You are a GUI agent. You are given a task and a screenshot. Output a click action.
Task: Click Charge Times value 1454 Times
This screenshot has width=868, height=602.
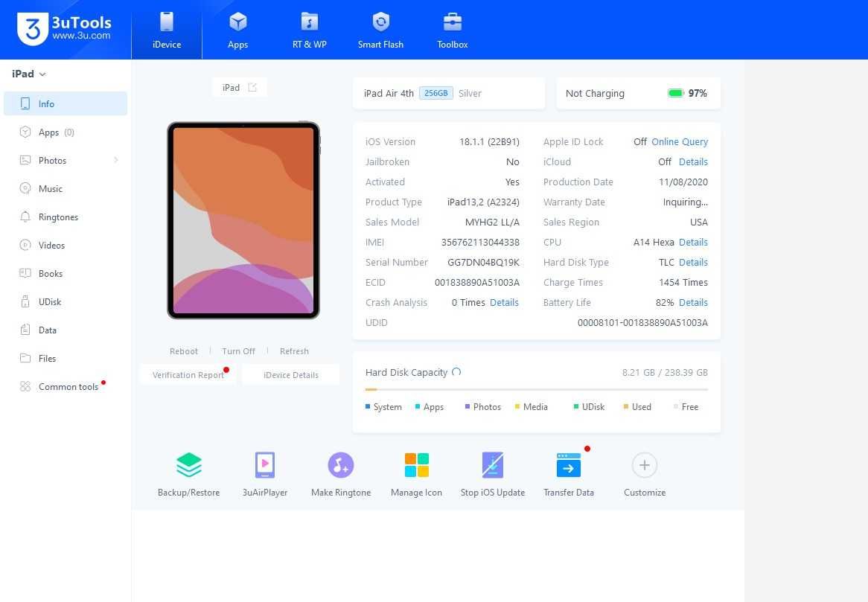coord(683,283)
